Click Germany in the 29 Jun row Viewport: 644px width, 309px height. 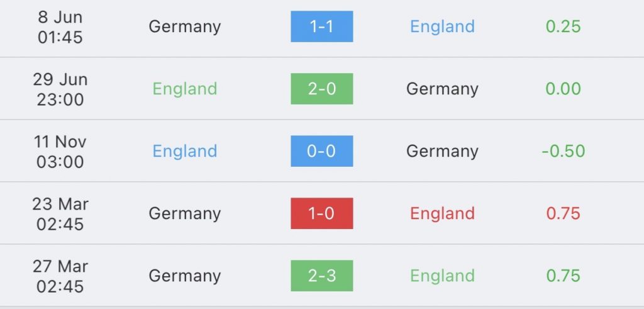(442, 89)
